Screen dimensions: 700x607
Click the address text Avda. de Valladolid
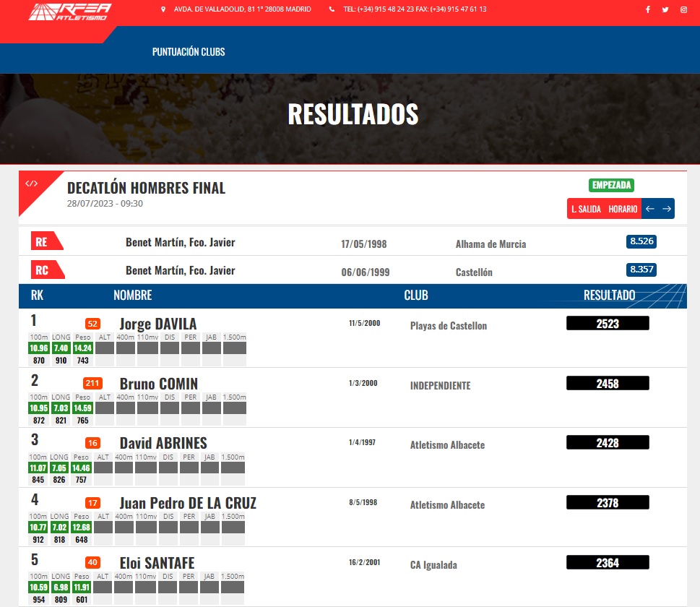243,9
